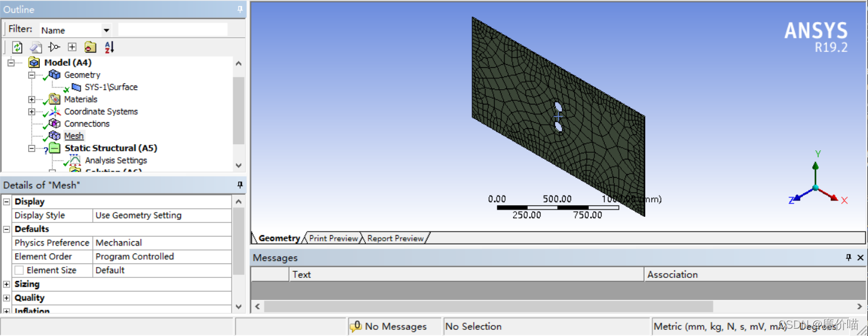Click the No Messages status icon
The image size is (868, 336).
(356, 327)
